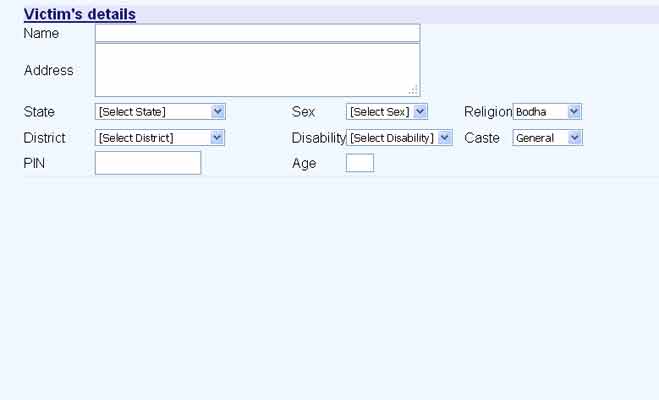Click the PIN input box
The width and height of the screenshot is (659, 400).
tap(148, 163)
